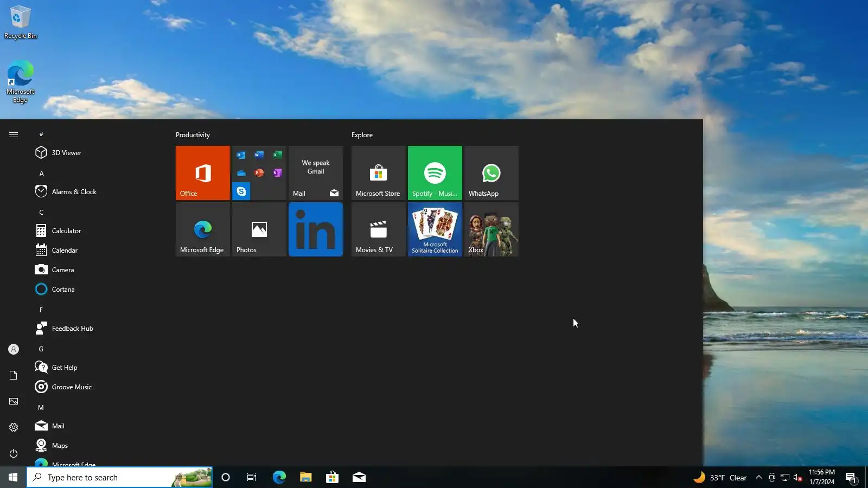Click the letter M group header
The image size is (868, 488).
click(41, 407)
